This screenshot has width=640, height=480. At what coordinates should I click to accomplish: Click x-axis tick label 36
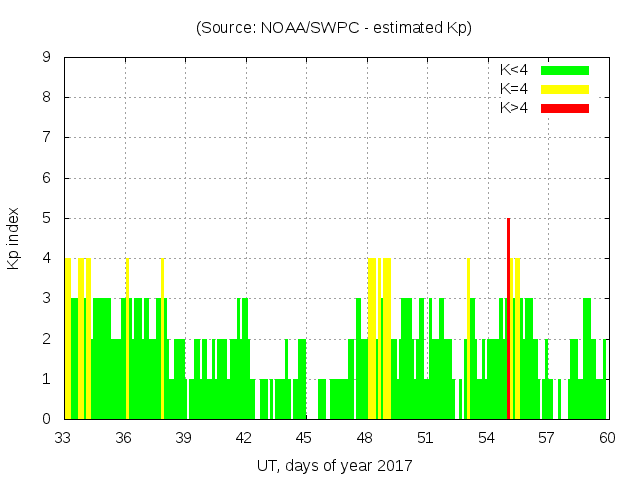point(124,438)
